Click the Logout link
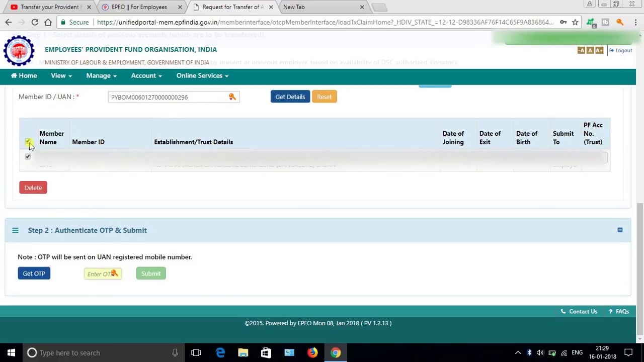 point(620,50)
